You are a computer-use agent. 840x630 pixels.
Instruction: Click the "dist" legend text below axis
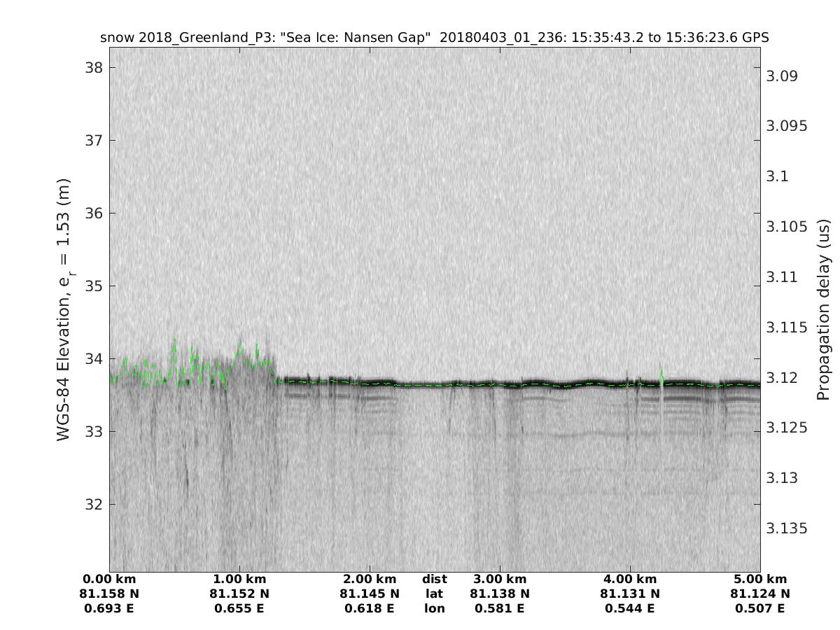434,580
